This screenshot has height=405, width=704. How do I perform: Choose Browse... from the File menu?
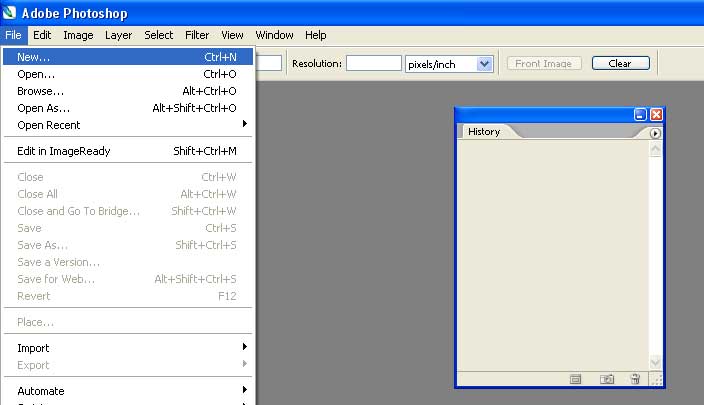(x=128, y=91)
